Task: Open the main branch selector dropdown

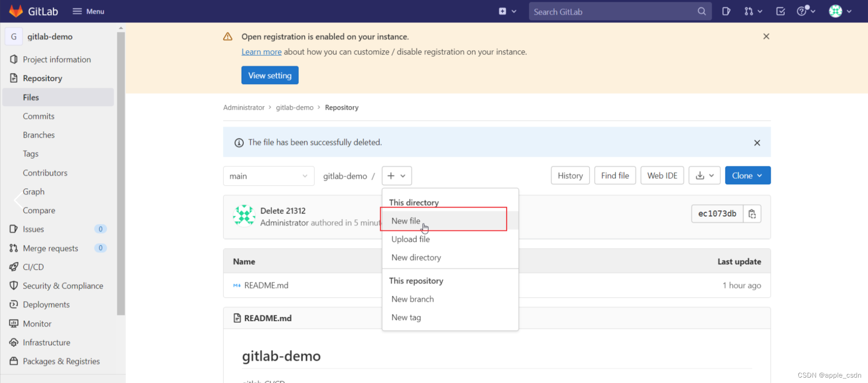Action: coord(269,176)
